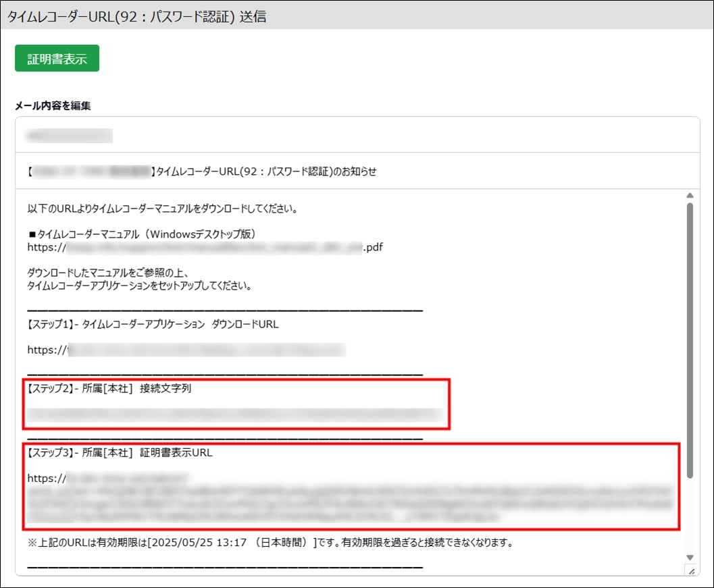The width and height of the screenshot is (714, 588).
Task: Click the manual URL ending in .pdf
Action: [x=205, y=247]
